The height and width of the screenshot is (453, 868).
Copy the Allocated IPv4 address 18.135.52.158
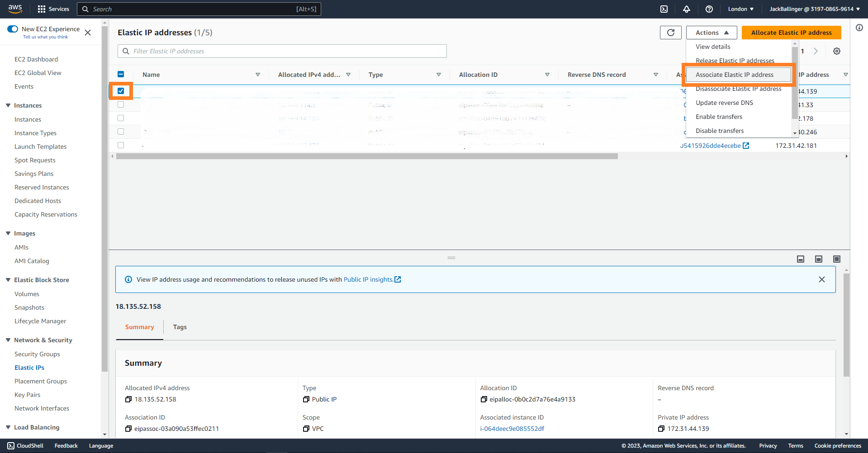point(128,399)
